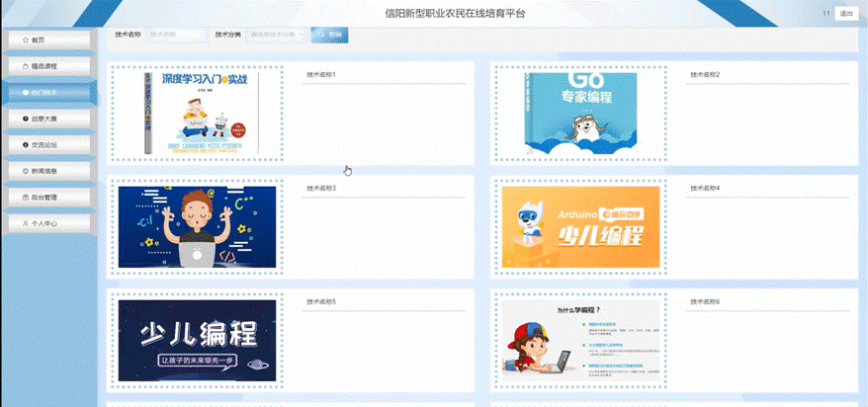Click the 技术名称2 title text
The height and width of the screenshot is (407, 868).
coord(705,74)
